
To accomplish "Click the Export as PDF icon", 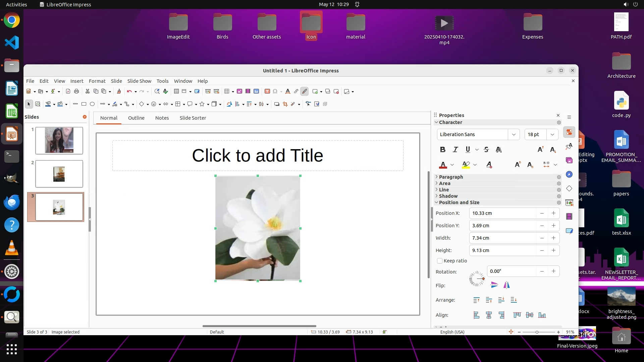I will pyautogui.click(x=68, y=92).
